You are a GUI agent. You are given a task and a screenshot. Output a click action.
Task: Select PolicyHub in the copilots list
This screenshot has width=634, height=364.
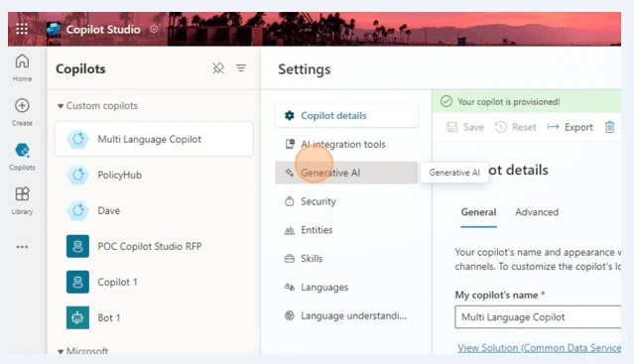(x=154, y=175)
